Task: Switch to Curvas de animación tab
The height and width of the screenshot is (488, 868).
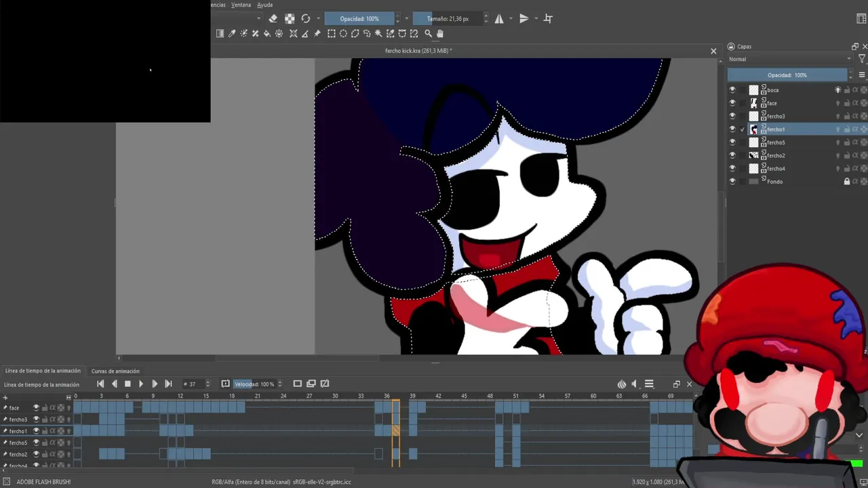Action: pyautogui.click(x=115, y=371)
